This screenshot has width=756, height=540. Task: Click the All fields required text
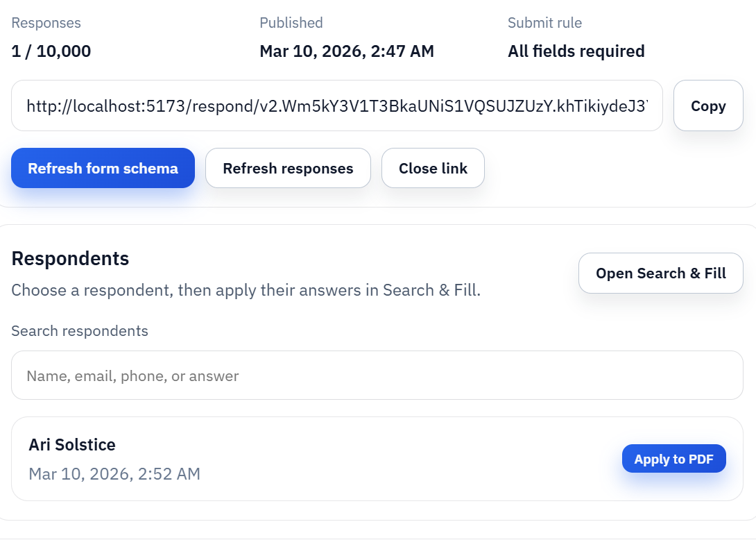point(576,51)
